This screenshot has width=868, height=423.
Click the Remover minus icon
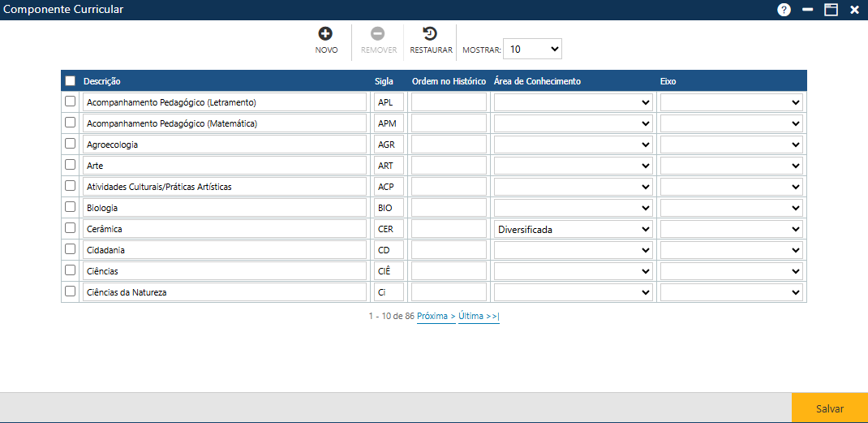pos(379,34)
